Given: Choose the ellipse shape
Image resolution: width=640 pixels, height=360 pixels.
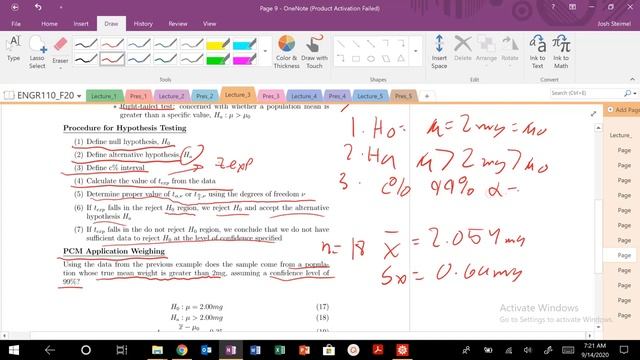Looking at the screenshot, I should click(x=371, y=59).
